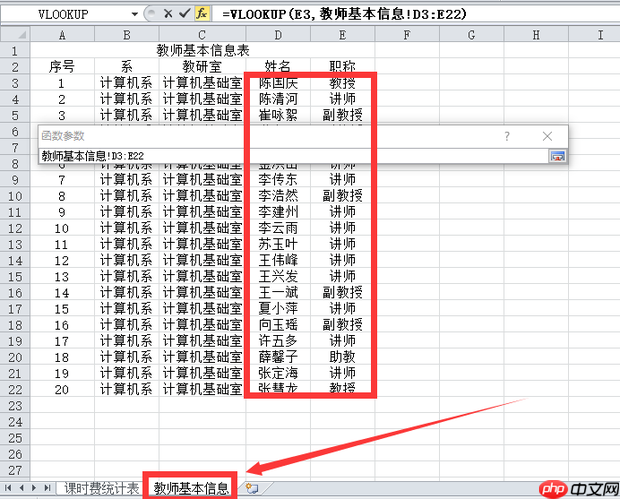Click header cell 序号
620x499 pixels.
[x=62, y=66]
